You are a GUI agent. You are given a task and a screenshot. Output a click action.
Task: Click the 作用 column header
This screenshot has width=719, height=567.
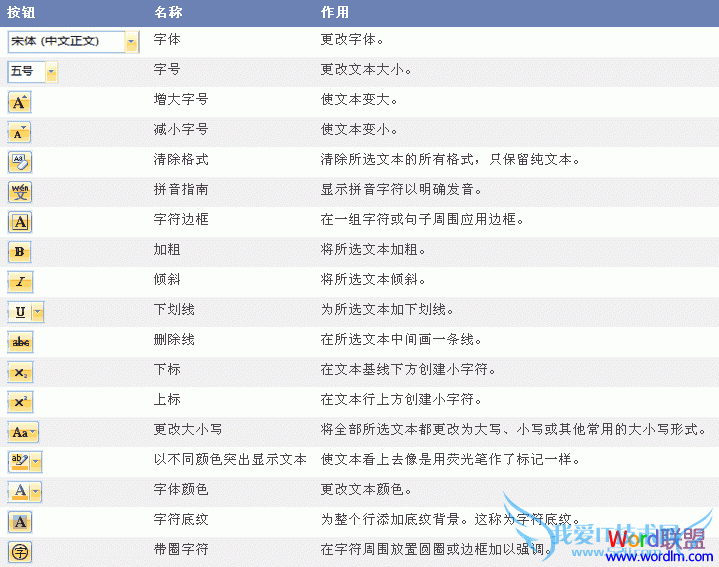click(335, 12)
